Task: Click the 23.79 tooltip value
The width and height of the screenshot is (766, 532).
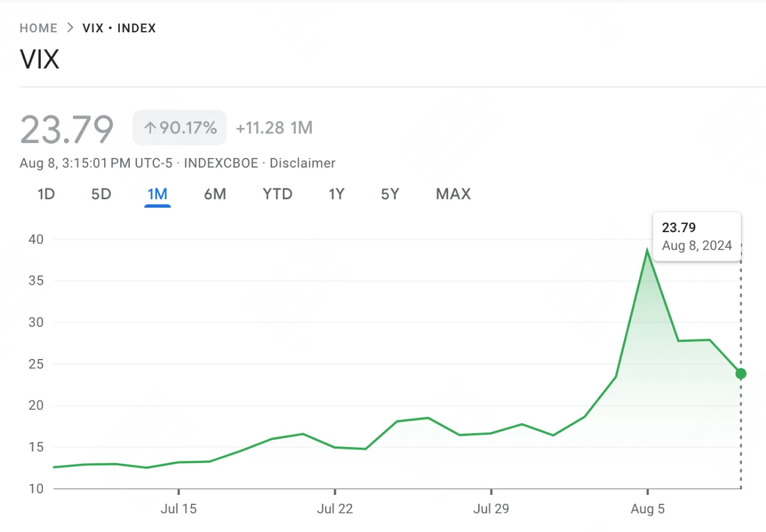Action: tap(679, 227)
